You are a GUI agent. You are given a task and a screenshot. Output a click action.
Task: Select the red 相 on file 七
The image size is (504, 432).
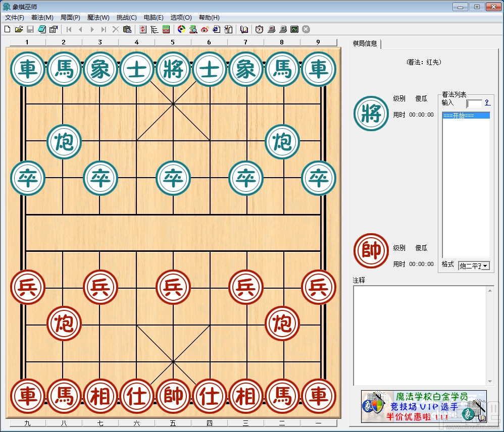point(100,396)
